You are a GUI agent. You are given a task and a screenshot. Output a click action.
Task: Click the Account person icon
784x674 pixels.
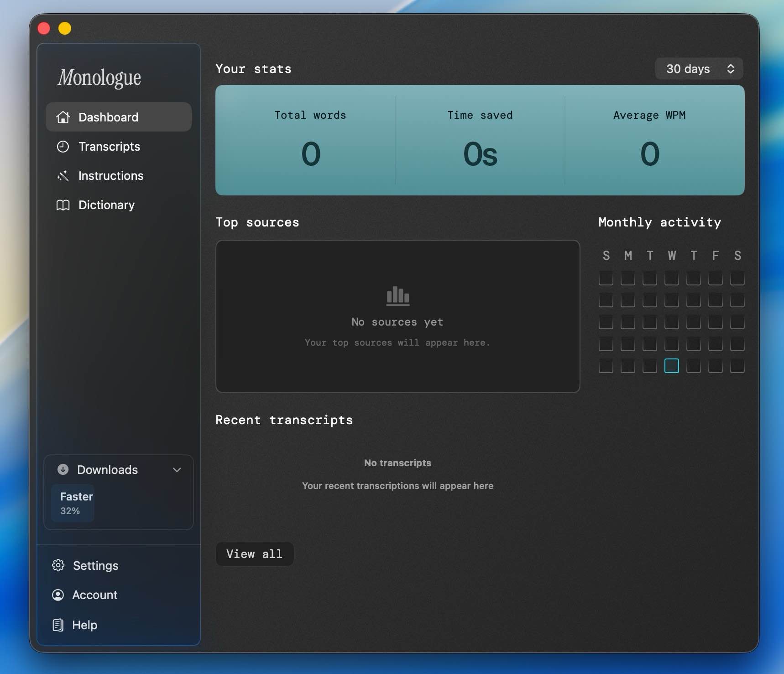click(58, 595)
